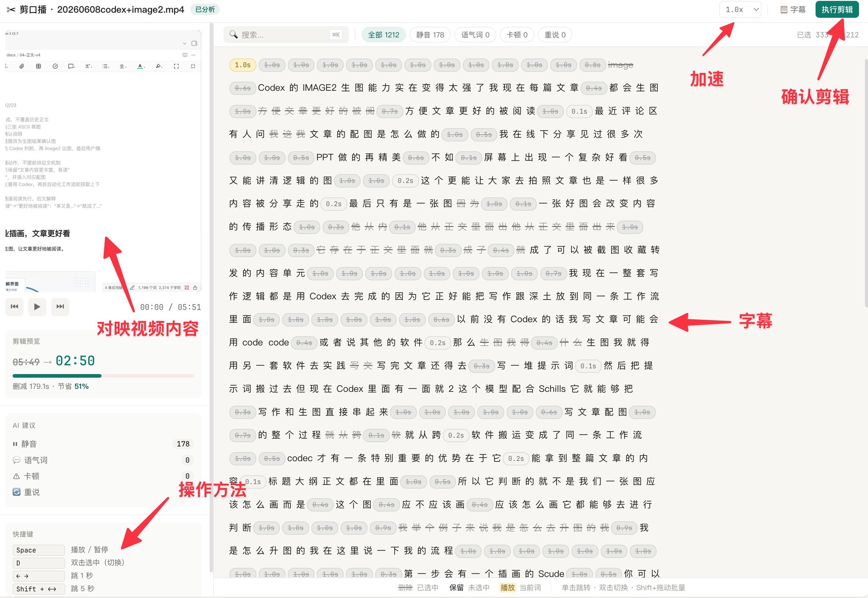
Task: Switch to the 重说 0 filter tab
Action: pyautogui.click(x=555, y=35)
